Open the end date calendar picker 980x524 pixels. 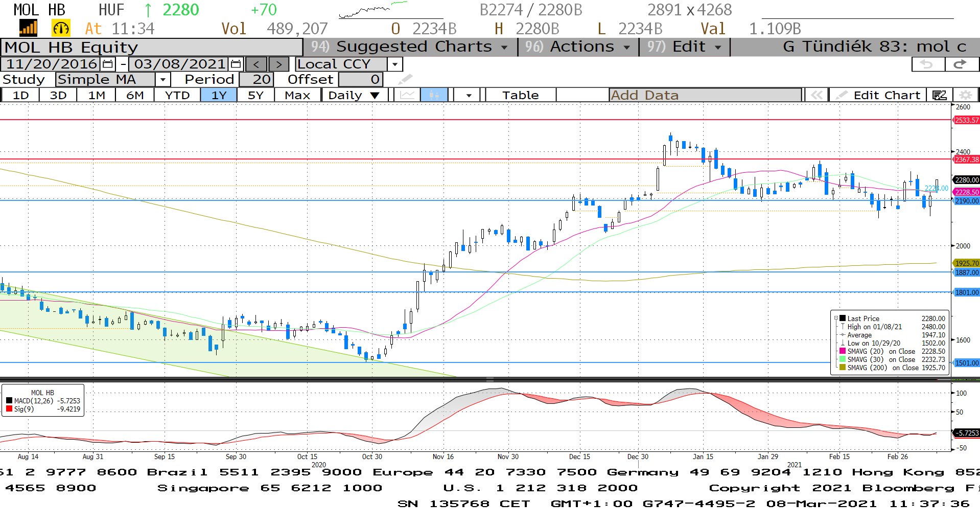pos(236,64)
